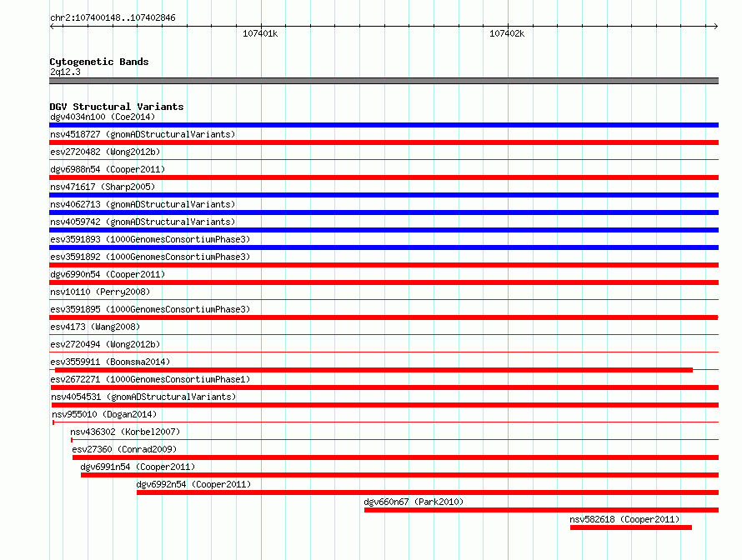Open esv2672271 (1000GenomesConsortiumPhase1) label

point(150,379)
